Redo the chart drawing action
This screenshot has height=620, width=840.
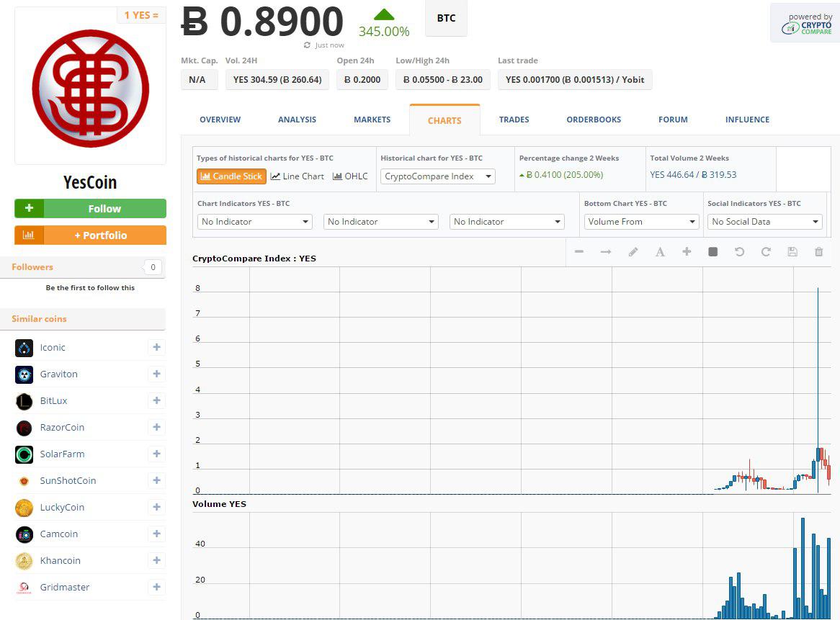[766, 251]
